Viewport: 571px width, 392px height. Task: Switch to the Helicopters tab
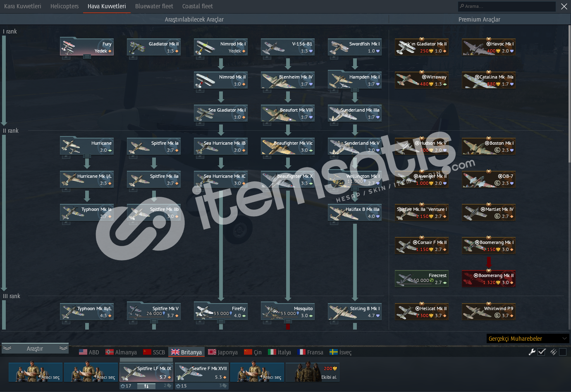[65, 6]
